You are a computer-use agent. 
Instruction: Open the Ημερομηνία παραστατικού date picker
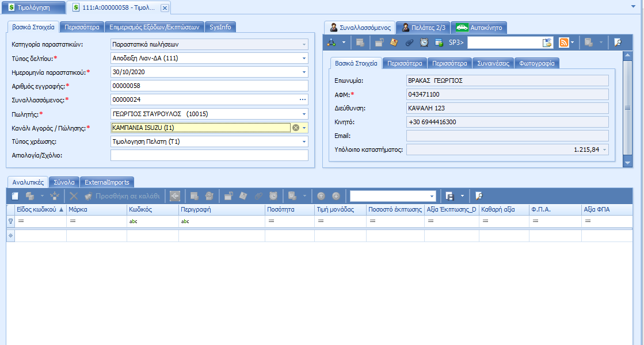pyautogui.click(x=304, y=72)
